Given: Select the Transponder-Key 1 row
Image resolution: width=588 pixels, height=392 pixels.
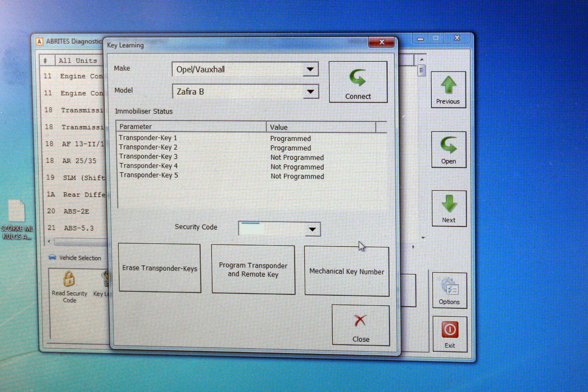Looking at the screenshot, I should tap(252, 138).
